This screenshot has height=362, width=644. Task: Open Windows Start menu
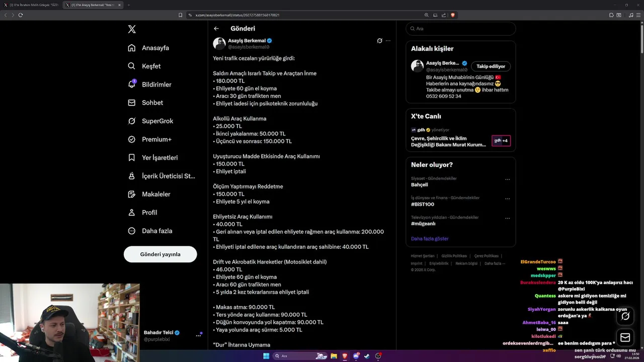click(x=266, y=356)
